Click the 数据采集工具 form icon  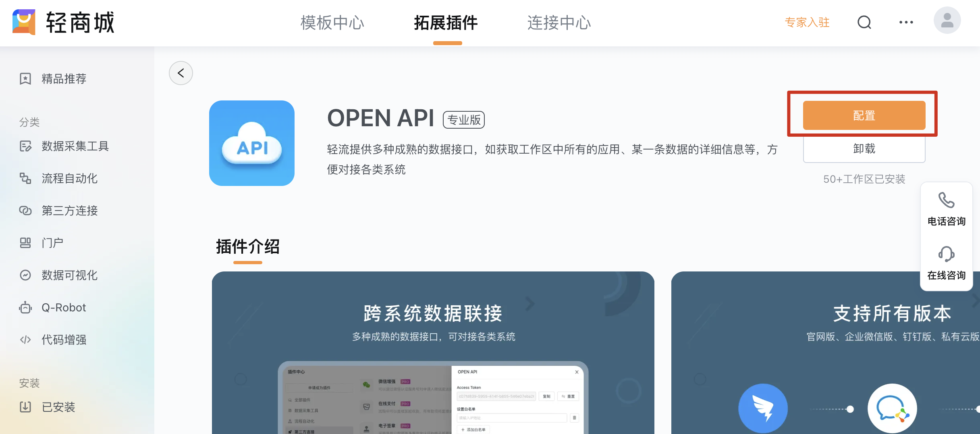(25, 146)
